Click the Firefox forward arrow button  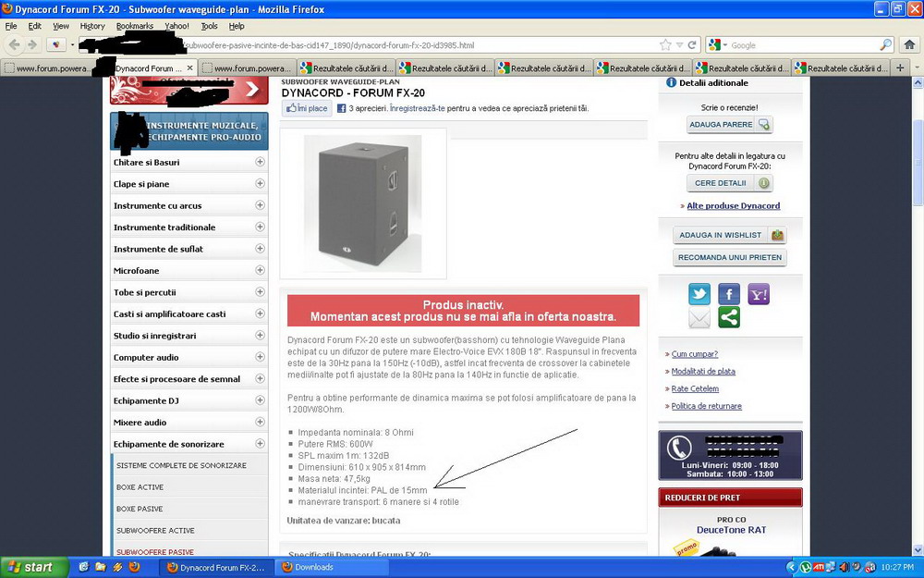(32, 44)
